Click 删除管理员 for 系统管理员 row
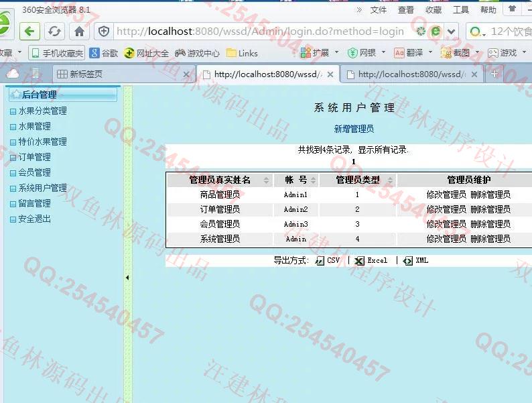Image resolution: width=532 pixels, height=403 pixels. click(x=490, y=239)
